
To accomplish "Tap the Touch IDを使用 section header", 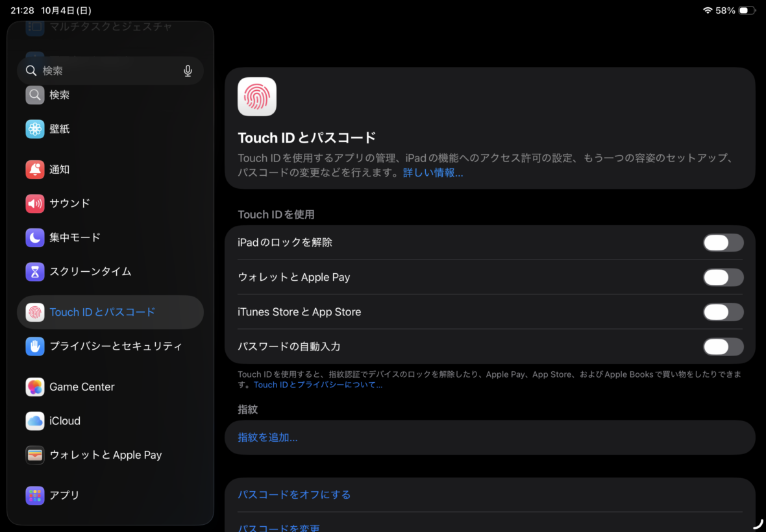I will click(x=276, y=215).
